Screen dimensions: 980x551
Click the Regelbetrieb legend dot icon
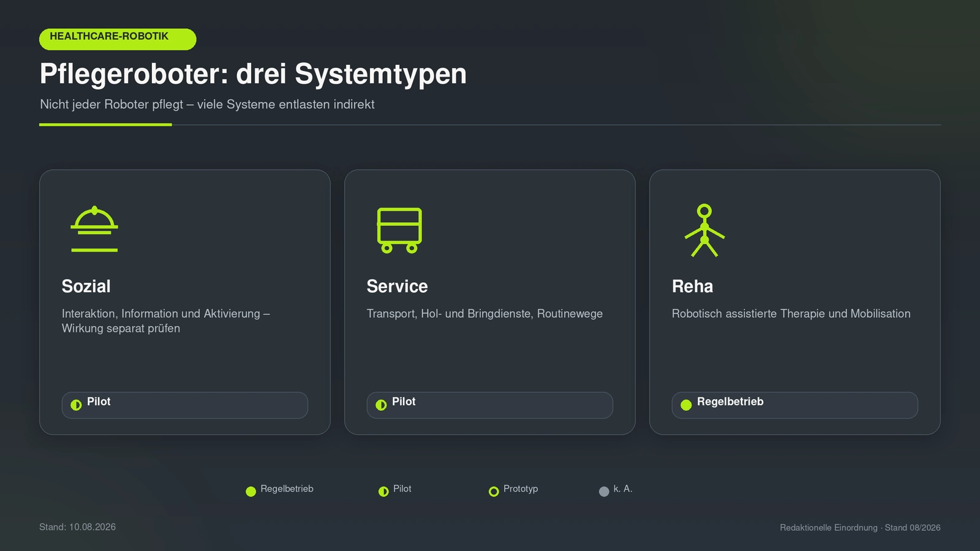click(251, 492)
